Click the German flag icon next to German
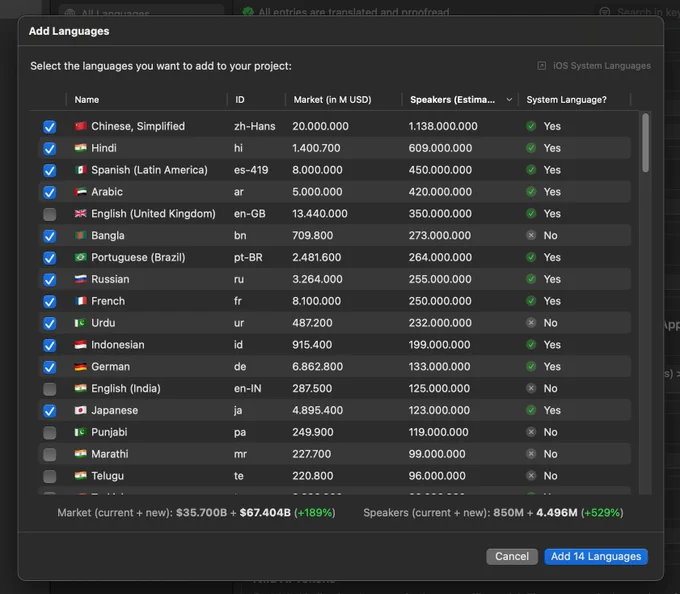The height and width of the screenshot is (594, 680). (81, 366)
